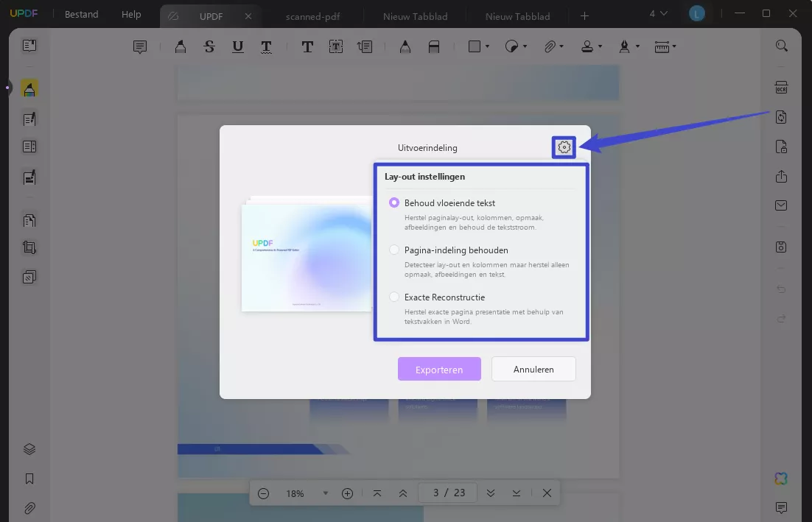Switch to the UPDF tab
Screen dimensions: 812x522
[211, 16]
